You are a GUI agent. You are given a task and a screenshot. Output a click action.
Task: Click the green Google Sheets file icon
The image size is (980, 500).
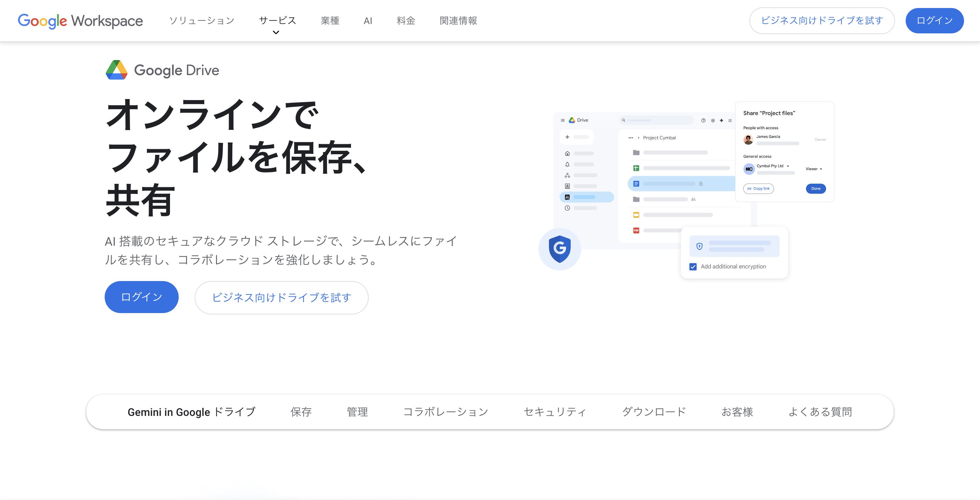click(636, 168)
